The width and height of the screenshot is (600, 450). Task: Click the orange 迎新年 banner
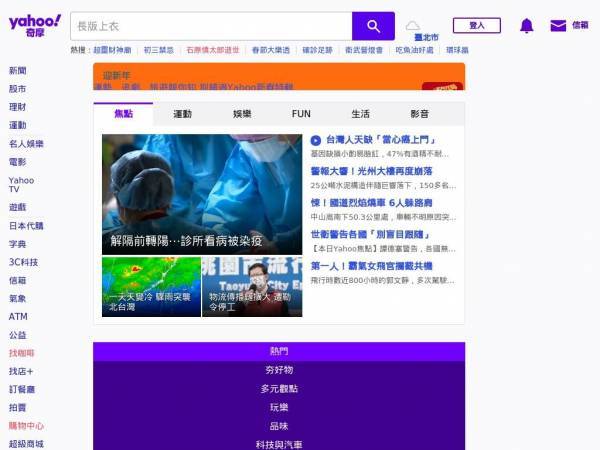click(279, 77)
